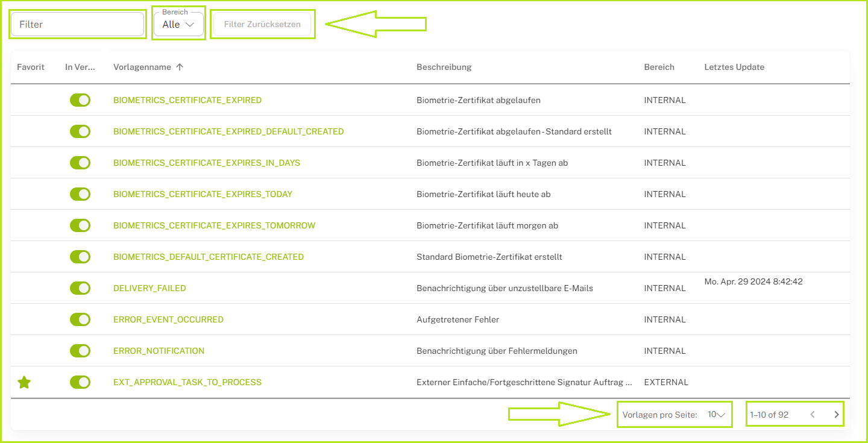Viewport: 868px width, 443px height.
Task: Open the BIOMETRICS_DEFAULT_CERTIFICATE_CREATED template
Action: [x=209, y=257]
